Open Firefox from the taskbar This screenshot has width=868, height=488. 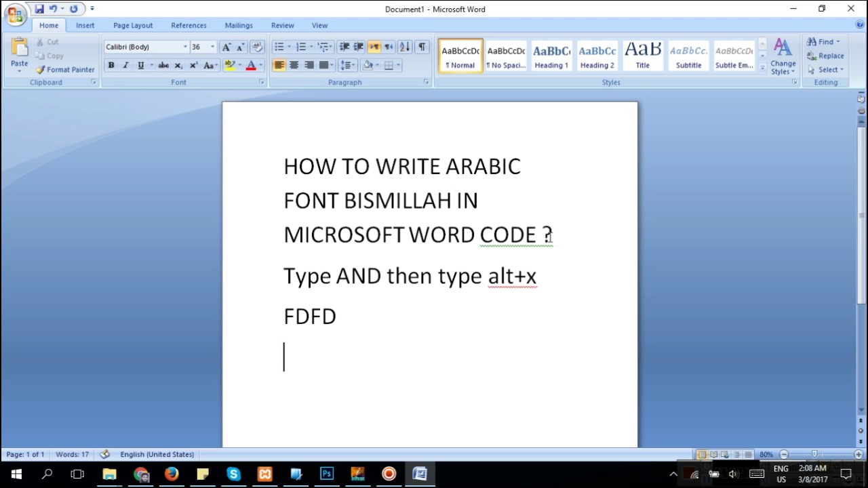point(172,474)
